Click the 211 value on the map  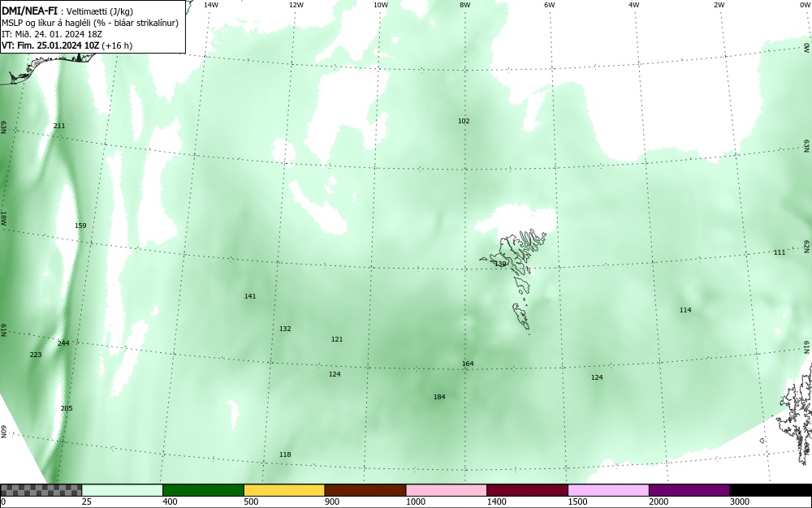(59, 126)
